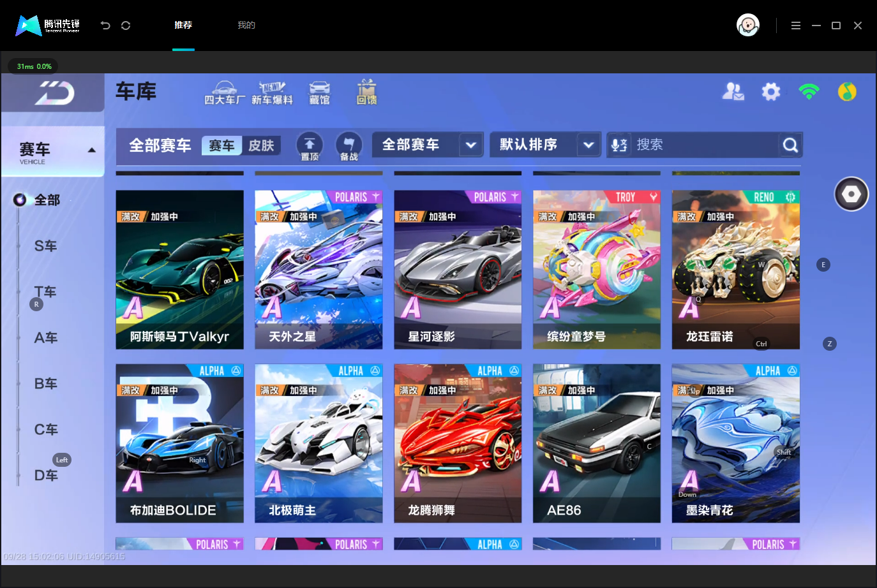Screen dimensions: 877x588
Task: Open the 默认排序 sort dropdown
Action: 545,145
